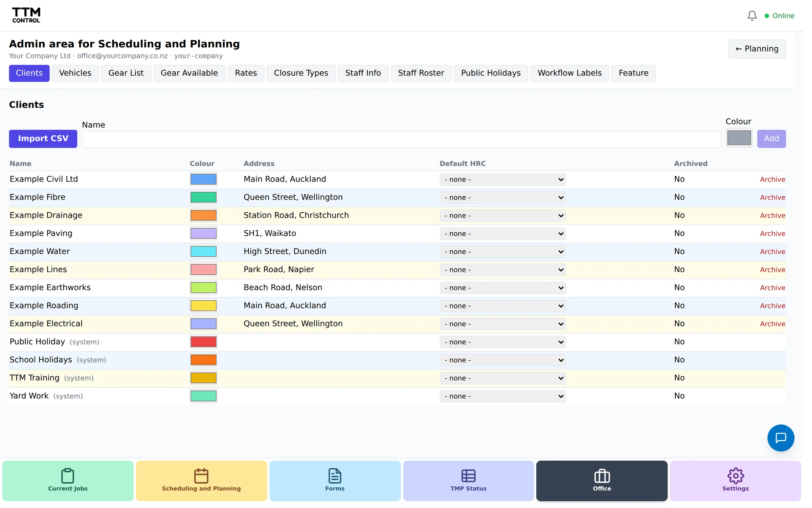Viewport: 812px width, 508px height.
Task: Archive the Example Paving client
Action: [x=772, y=234]
